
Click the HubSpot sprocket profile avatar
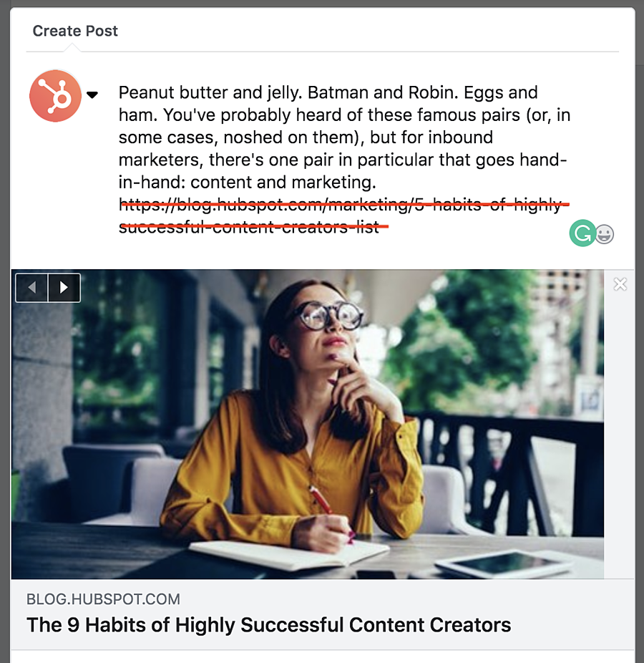(x=55, y=96)
